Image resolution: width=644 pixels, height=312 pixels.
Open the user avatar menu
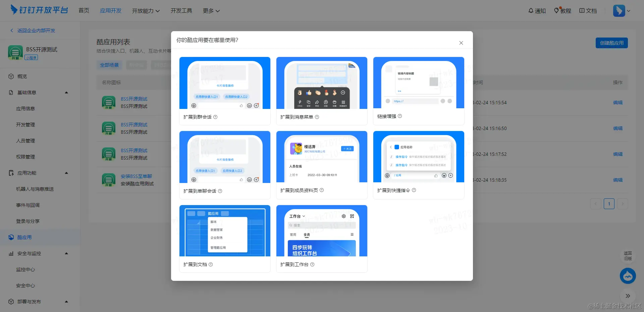pyautogui.click(x=622, y=11)
